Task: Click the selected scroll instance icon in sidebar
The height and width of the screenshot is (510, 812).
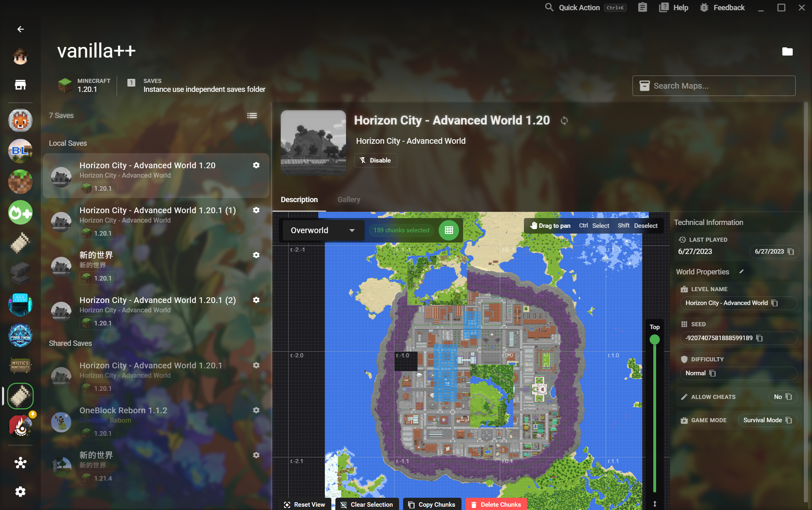Action: (x=20, y=396)
